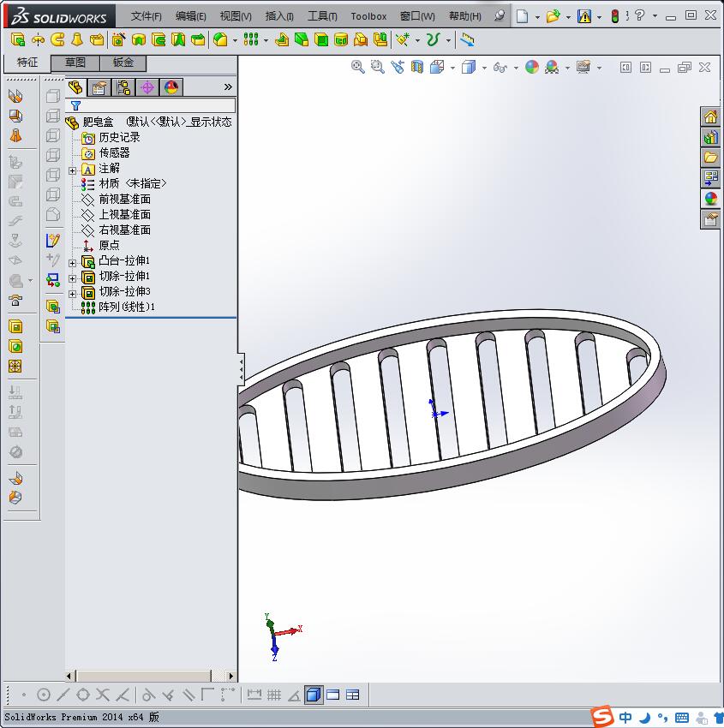The width and height of the screenshot is (724, 728).
Task: Select the Lofted Boss/Base tool
Action: click(x=77, y=40)
